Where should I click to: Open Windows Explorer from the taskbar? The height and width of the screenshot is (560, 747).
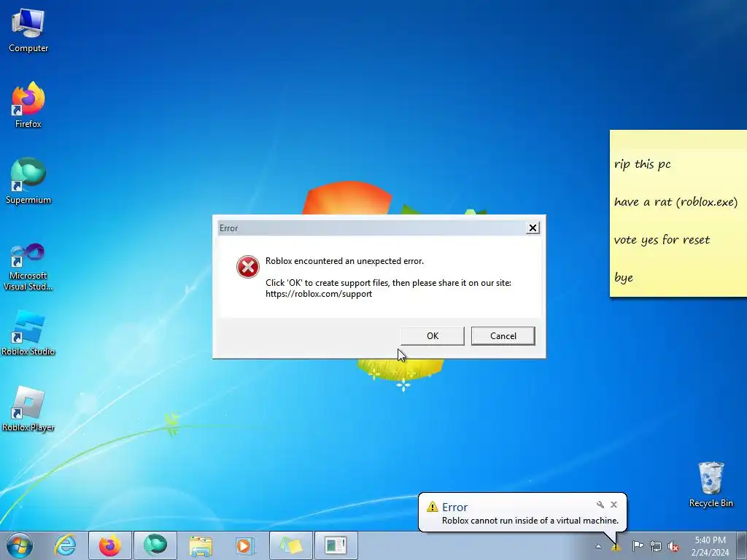(201, 545)
